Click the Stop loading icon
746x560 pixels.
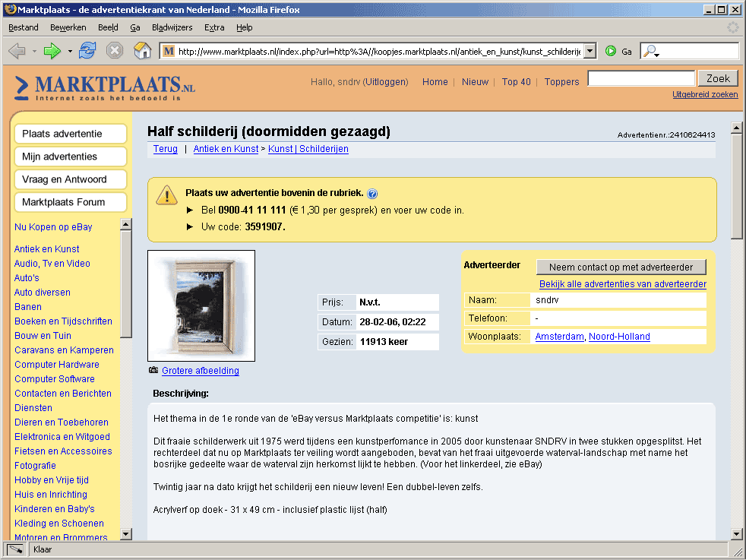click(x=115, y=50)
